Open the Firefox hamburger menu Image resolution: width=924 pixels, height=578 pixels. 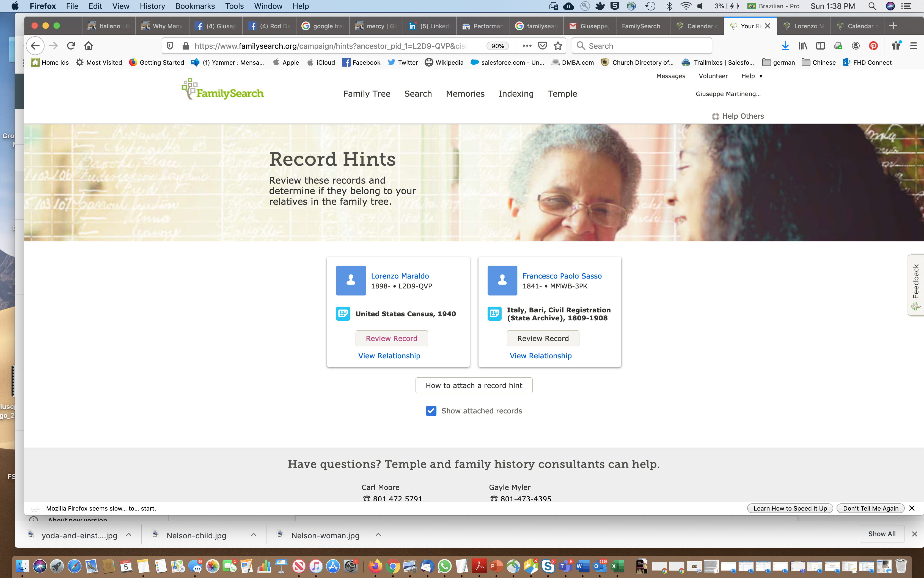914,46
